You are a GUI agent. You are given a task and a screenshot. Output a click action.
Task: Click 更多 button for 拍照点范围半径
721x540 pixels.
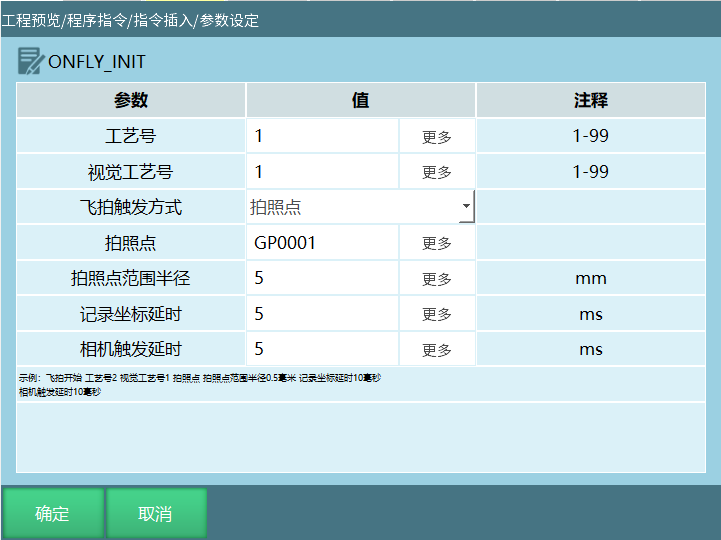437,278
